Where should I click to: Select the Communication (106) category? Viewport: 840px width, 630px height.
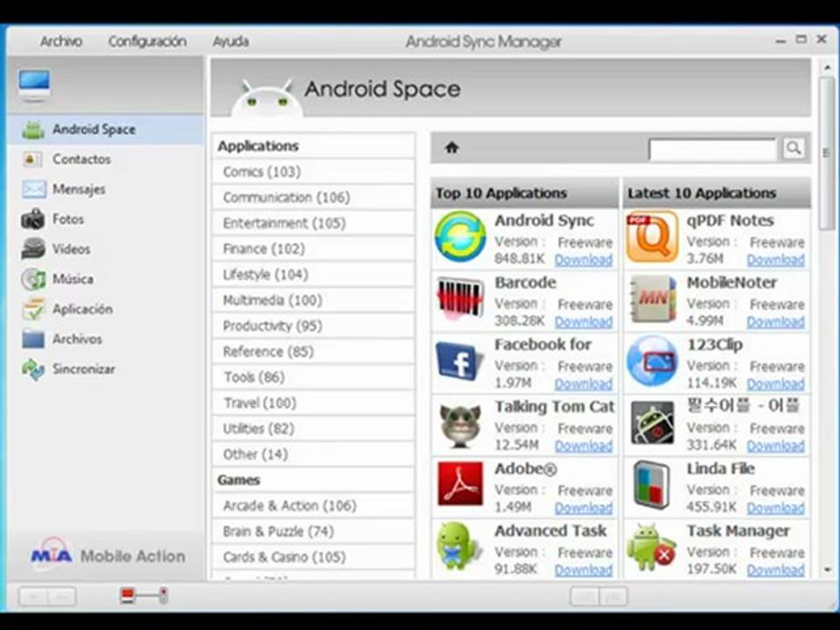pos(313,197)
